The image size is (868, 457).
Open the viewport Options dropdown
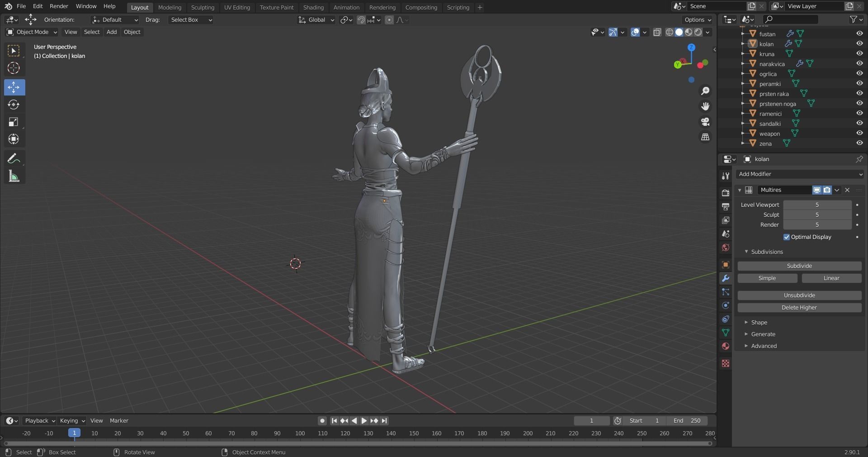pos(698,20)
